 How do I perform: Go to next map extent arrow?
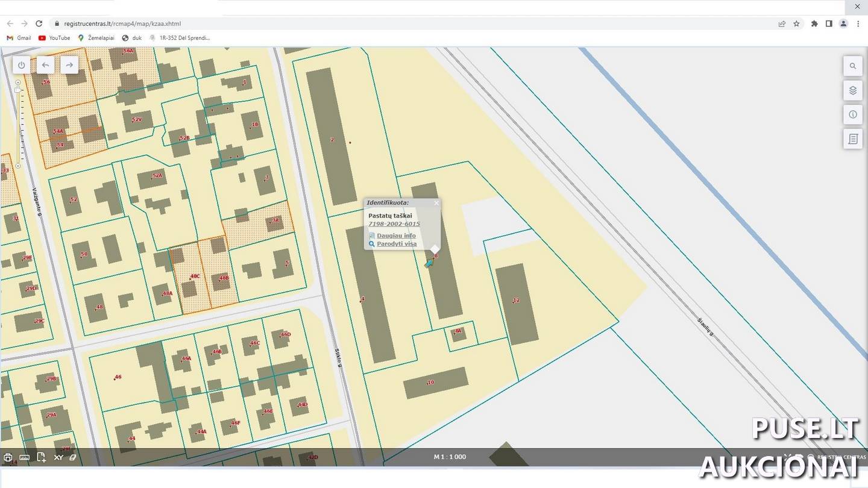69,65
